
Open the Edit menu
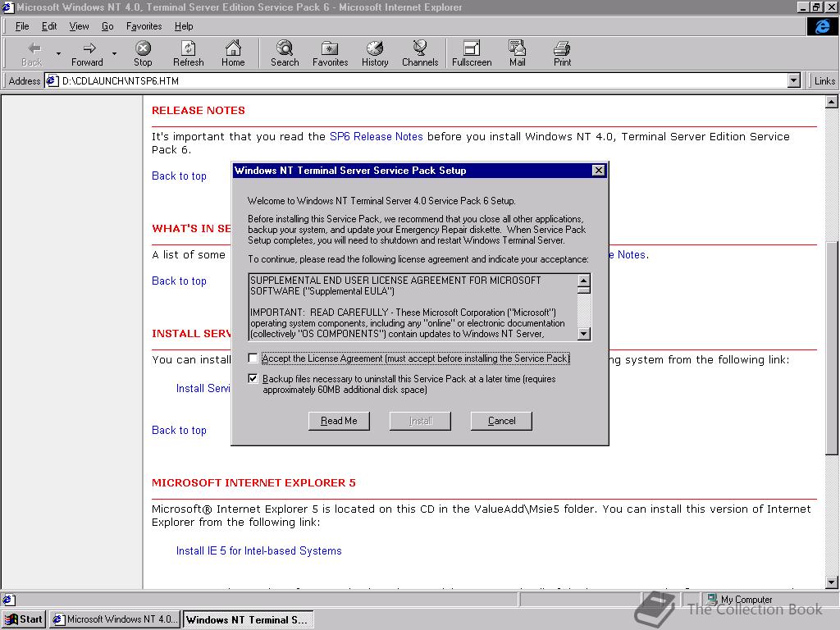point(49,26)
